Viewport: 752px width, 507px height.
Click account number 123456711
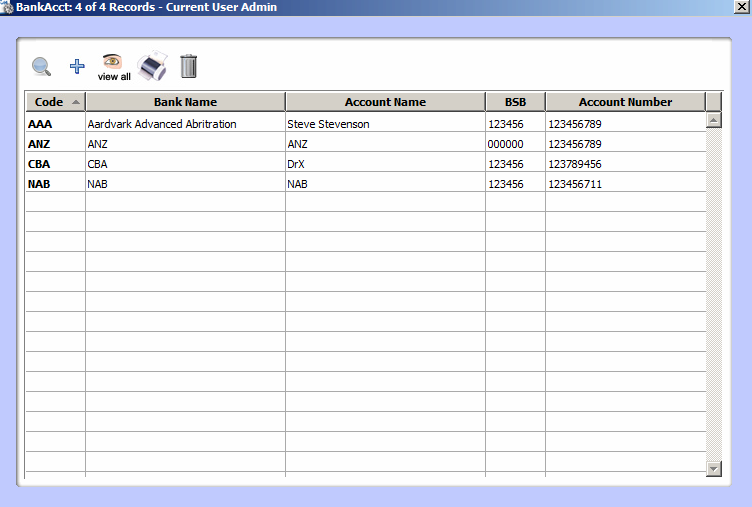625,184
